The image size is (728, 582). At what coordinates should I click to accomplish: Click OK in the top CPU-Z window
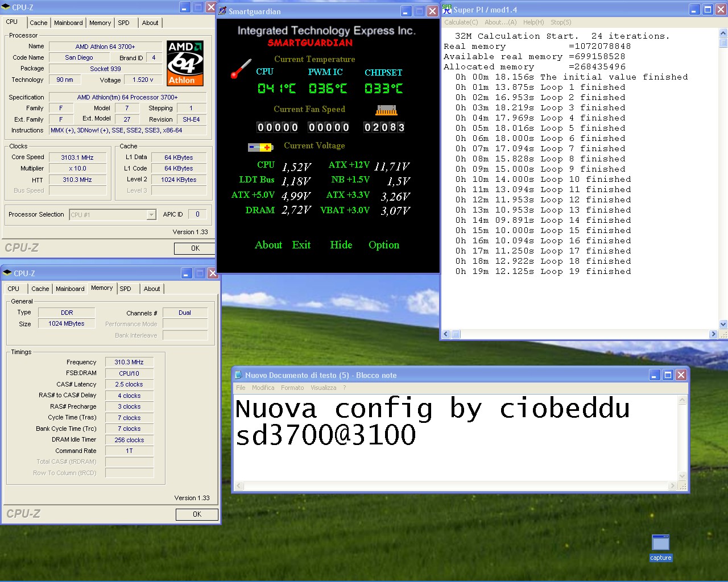click(x=195, y=248)
